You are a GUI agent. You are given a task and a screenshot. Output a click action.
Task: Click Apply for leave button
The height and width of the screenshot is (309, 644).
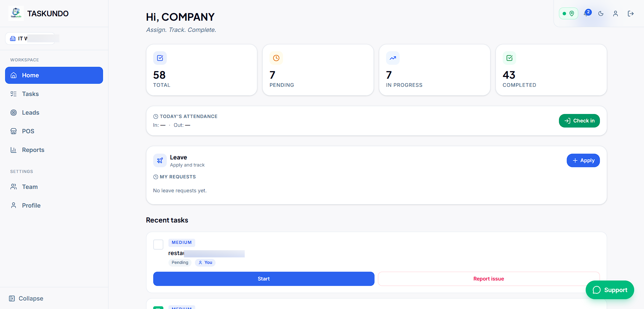583,160
